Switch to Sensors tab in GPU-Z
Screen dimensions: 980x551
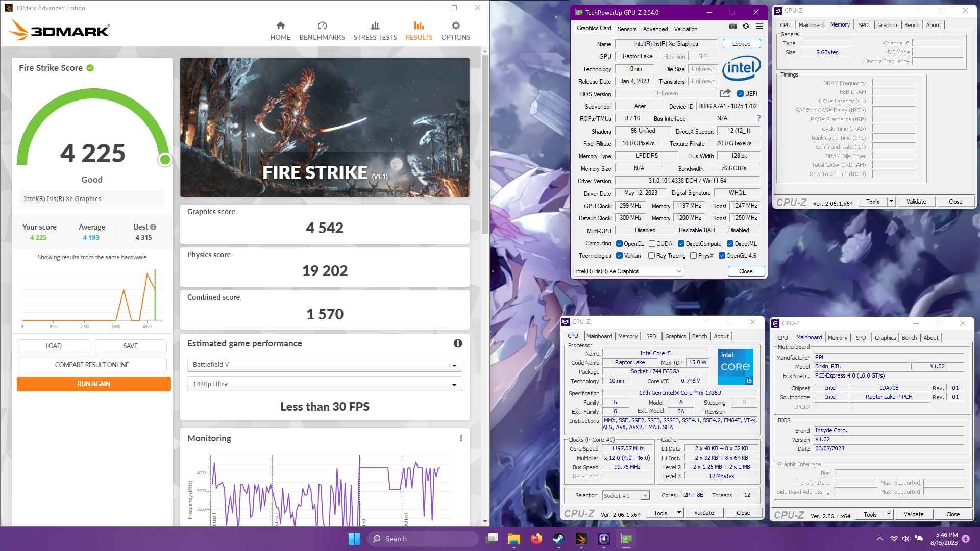(x=627, y=29)
